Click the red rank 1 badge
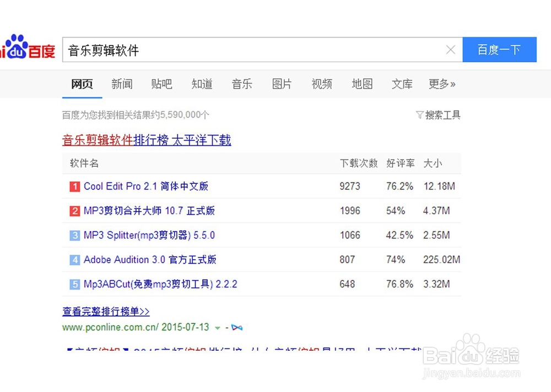Screen dimensions: 551x392 pos(74,187)
